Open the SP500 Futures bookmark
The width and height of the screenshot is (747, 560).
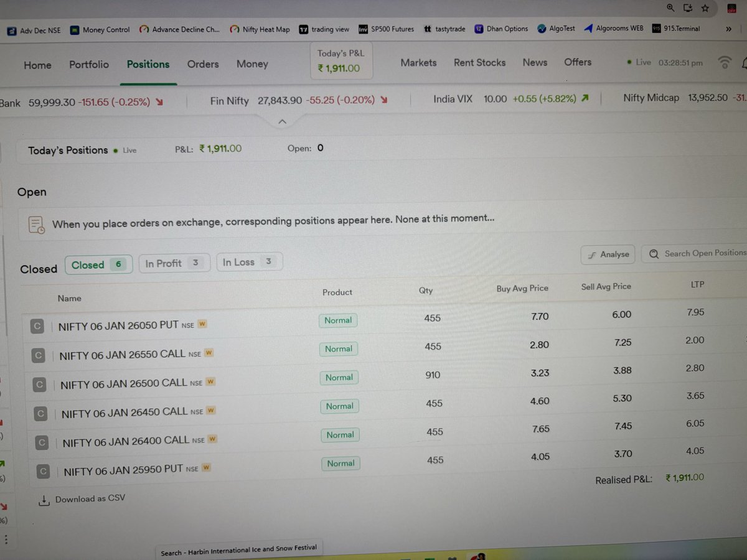386,29
